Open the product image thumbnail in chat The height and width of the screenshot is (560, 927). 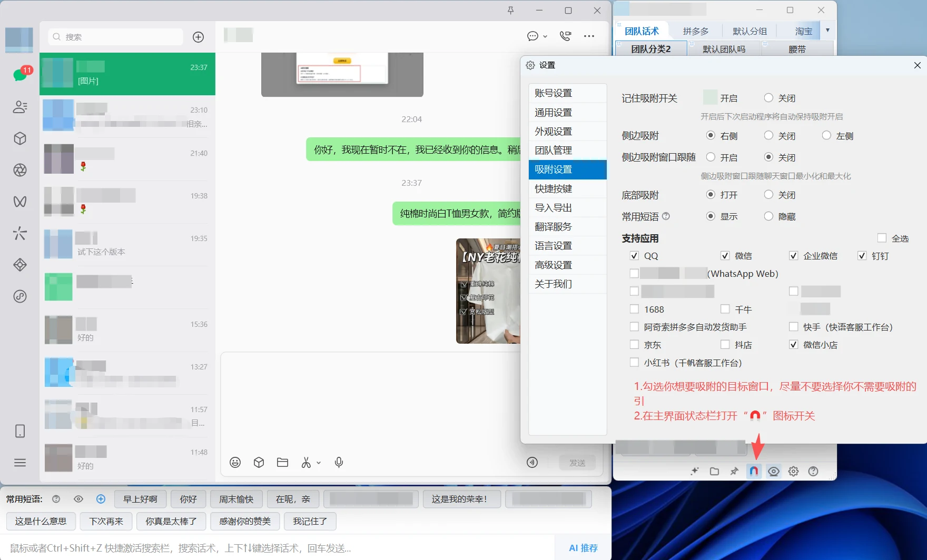coord(488,291)
